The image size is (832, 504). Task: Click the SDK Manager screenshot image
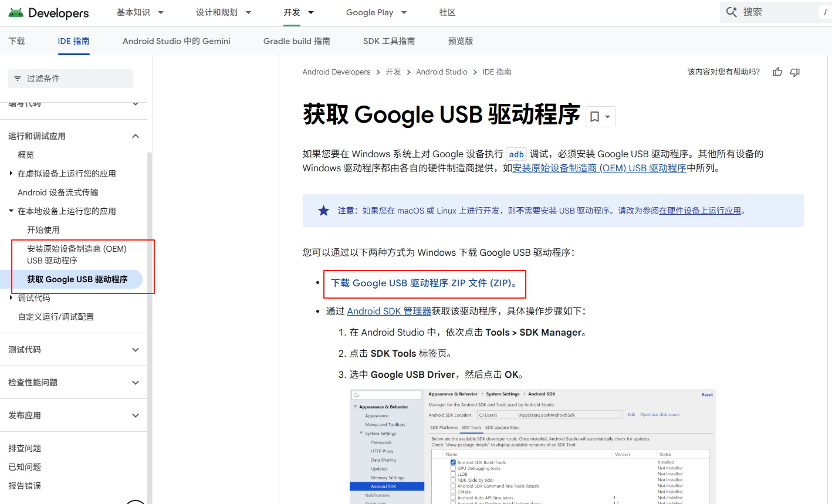pyautogui.click(x=533, y=447)
